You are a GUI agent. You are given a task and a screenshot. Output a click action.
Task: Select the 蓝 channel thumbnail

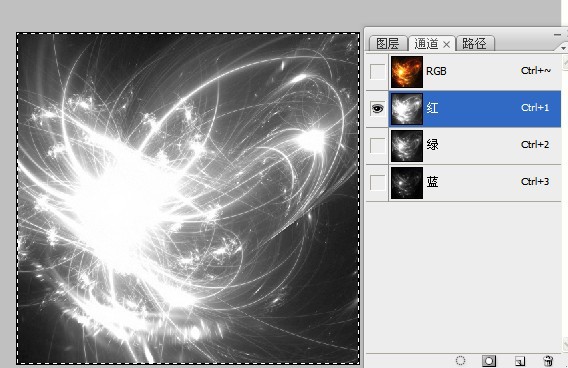(407, 183)
